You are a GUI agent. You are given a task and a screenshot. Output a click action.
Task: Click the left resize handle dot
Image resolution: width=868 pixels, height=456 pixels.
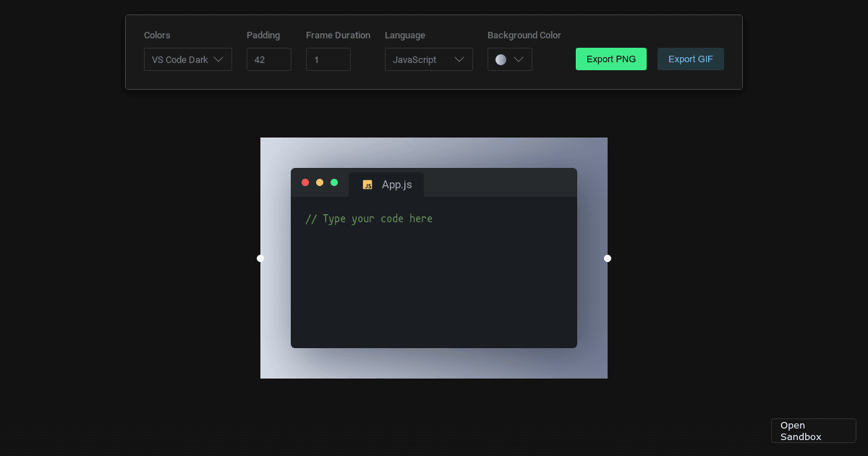click(x=260, y=258)
